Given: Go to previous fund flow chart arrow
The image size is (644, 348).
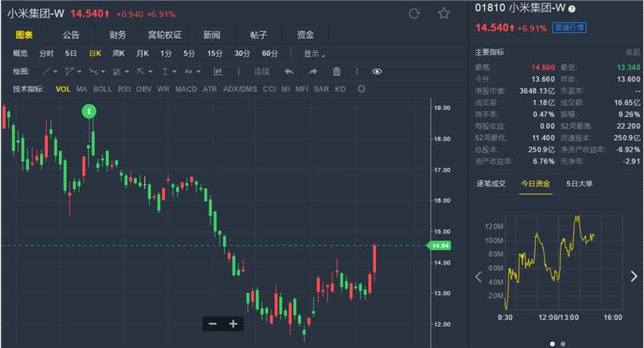Looking at the screenshot, I should (478, 277).
